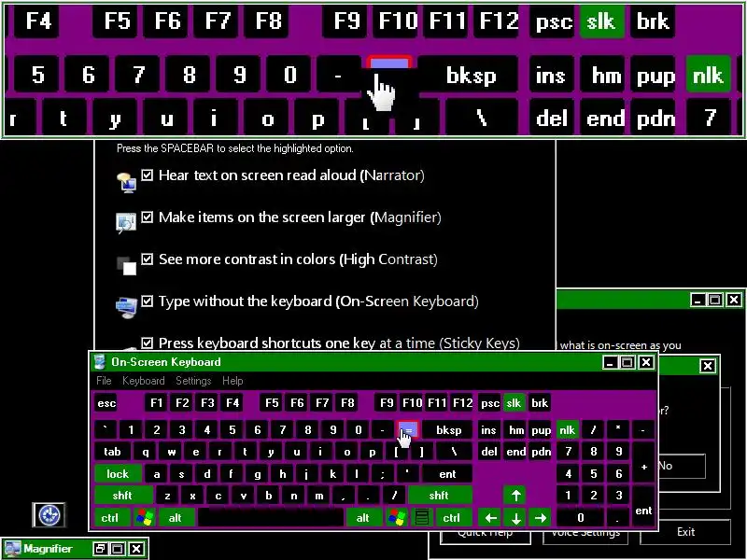Toggle the Magnifier checkbox
Image resolution: width=747 pixels, height=560 pixels.
point(148,217)
